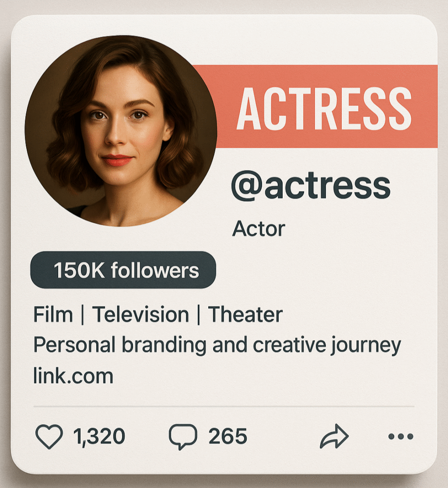The height and width of the screenshot is (488, 448).
Task: Open more options three-dot menu
Action: [401, 436]
